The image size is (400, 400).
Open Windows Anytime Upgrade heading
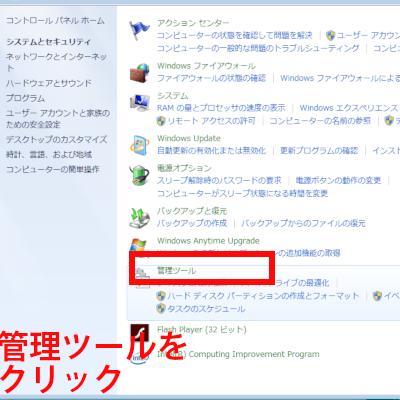208,241
